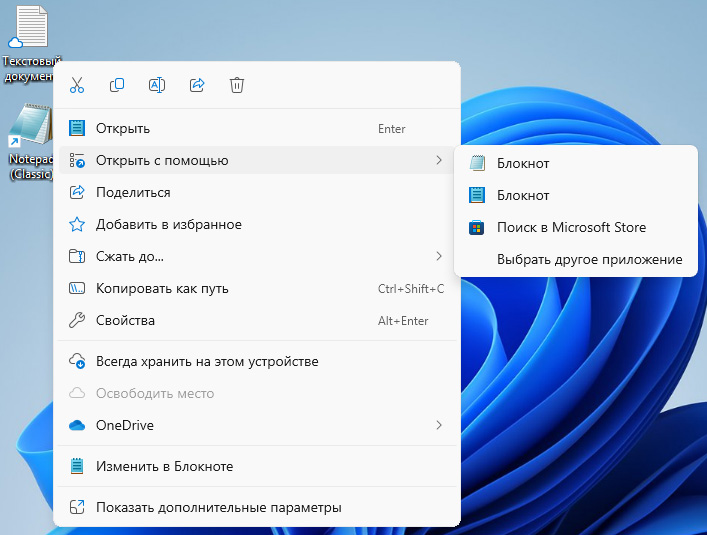
Task: Click the Текстовый документ desktop file icon
Action: 31,27
